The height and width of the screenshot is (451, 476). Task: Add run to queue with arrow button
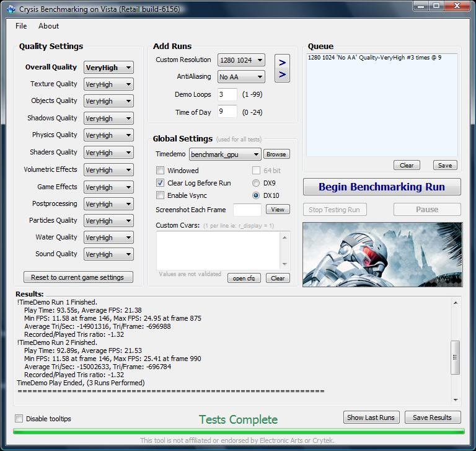coord(282,68)
